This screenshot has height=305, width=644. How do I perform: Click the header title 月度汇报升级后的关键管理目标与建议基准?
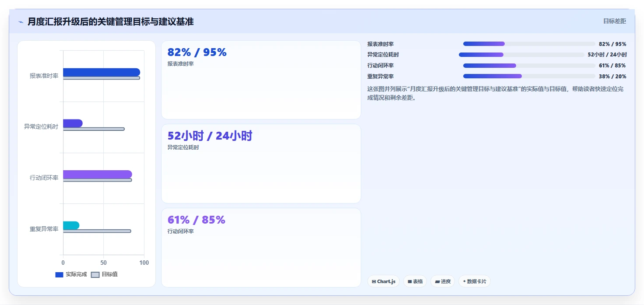click(x=110, y=21)
